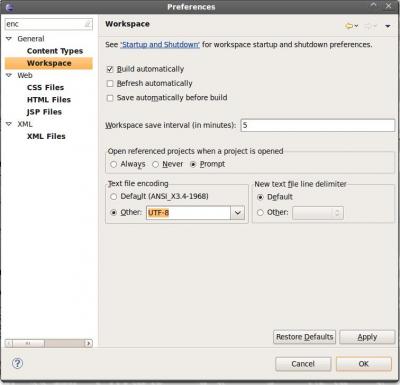Open CSS Files preferences
The image size is (400, 385).
tap(45, 87)
